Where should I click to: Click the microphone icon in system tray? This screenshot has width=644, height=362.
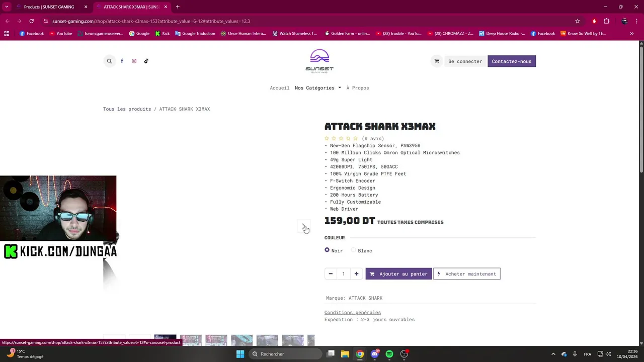point(575,354)
